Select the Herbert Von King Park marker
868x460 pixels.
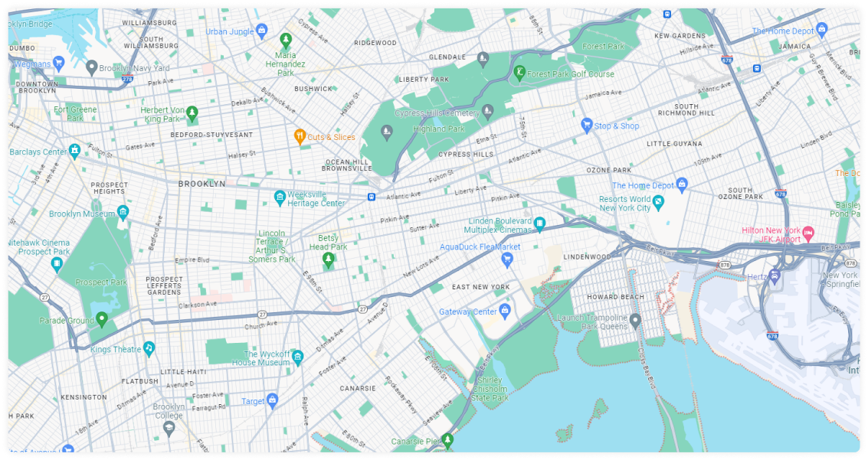point(192,114)
